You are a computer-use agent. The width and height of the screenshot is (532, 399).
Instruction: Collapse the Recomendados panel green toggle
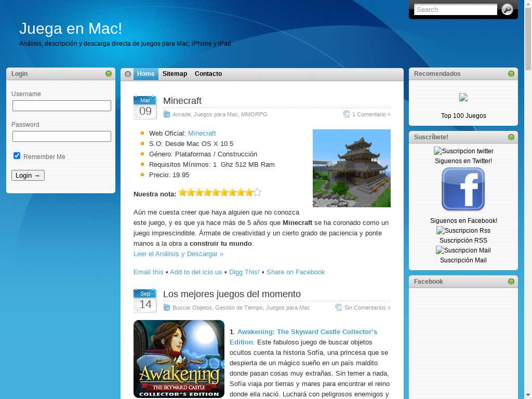[511, 74]
